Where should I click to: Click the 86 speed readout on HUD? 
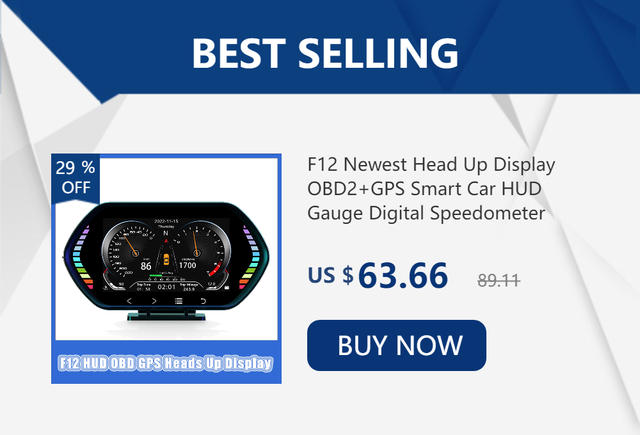146,266
